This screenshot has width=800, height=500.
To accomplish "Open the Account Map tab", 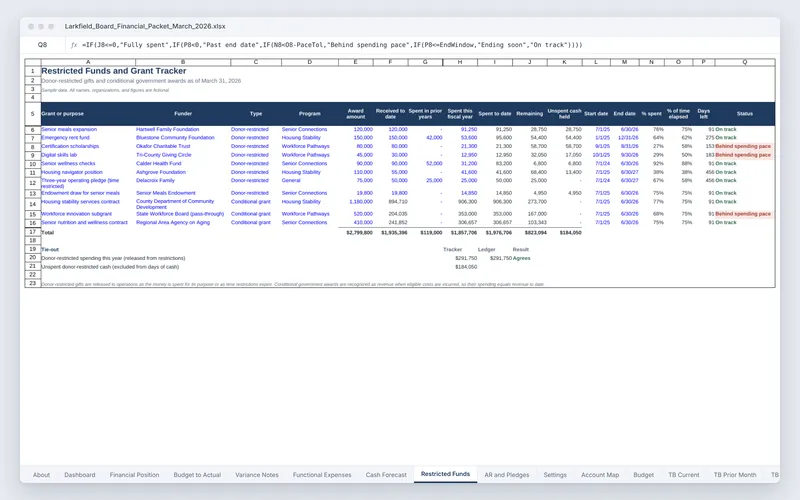I will tap(600, 474).
